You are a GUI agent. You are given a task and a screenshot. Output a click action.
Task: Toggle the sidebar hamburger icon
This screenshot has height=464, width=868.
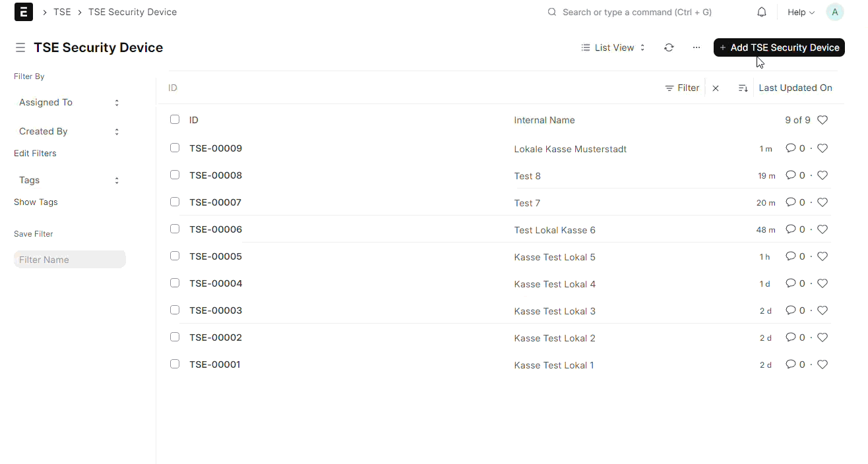(x=20, y=47)
